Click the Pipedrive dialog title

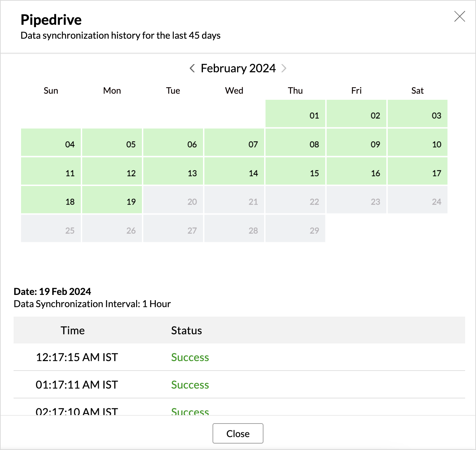tap(51, 20)
